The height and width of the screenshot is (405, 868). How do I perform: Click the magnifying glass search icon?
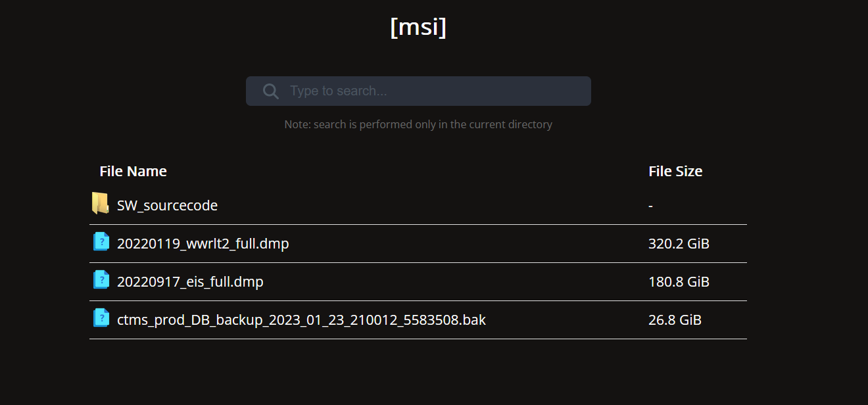[270, 91]
